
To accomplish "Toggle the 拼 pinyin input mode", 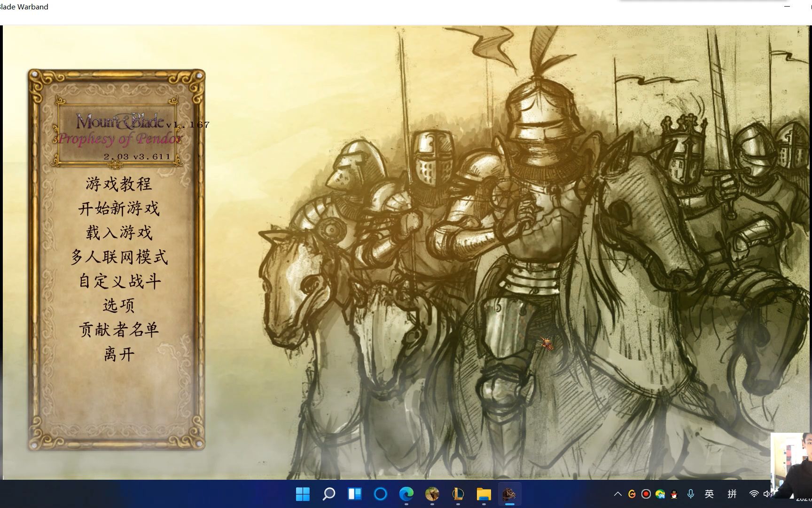I will click(732, 494).
